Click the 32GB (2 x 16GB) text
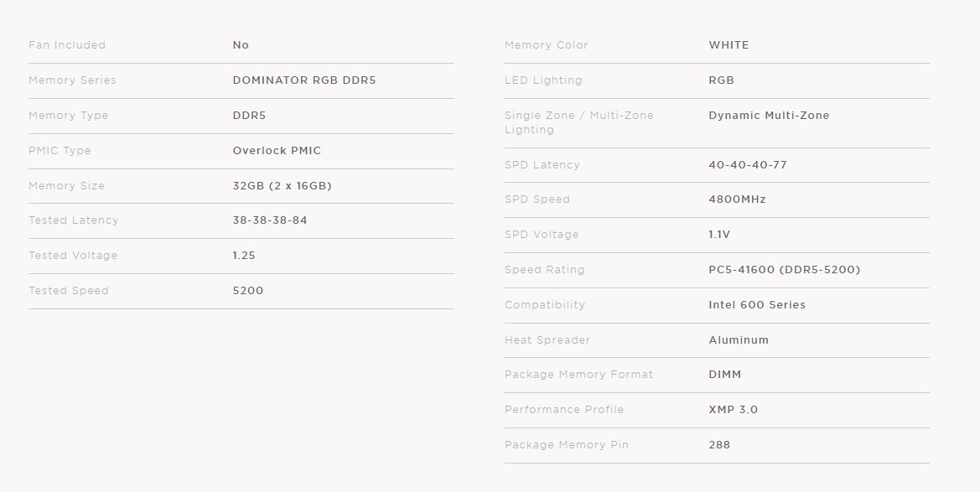The width and height of the screenshot is (980, 492). pyautogui.click(x=282, y=186)
